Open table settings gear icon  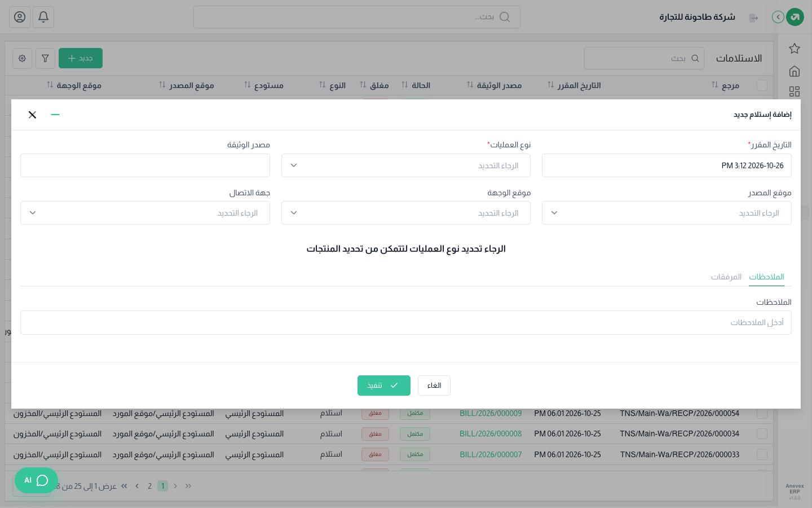pos(22,58)
